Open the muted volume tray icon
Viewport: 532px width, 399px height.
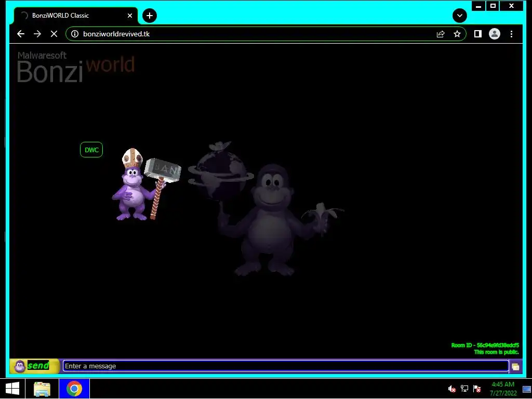coord(451,389)
